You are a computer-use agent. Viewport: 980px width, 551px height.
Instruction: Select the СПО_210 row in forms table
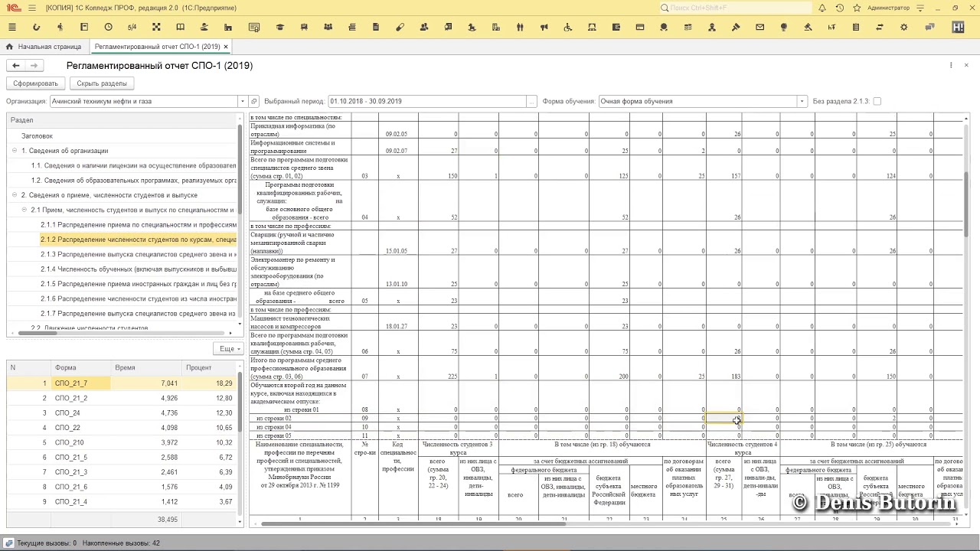tap(122, 442)
